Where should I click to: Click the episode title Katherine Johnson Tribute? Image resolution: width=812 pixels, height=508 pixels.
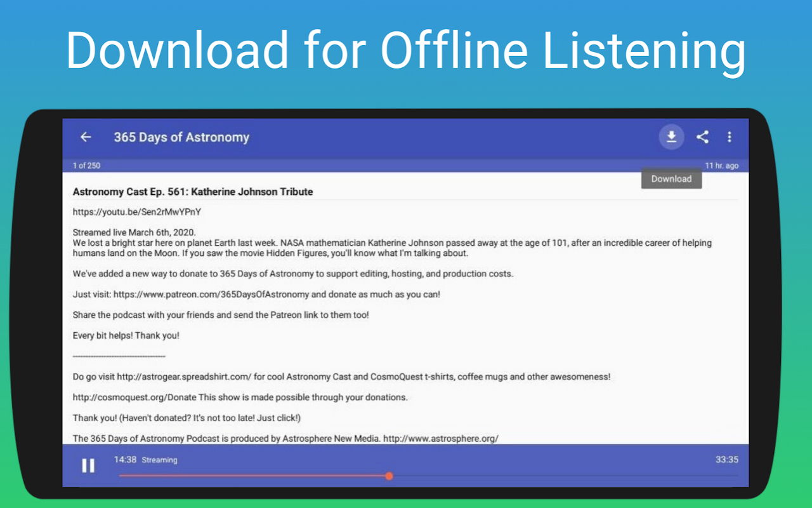point(193,192)
